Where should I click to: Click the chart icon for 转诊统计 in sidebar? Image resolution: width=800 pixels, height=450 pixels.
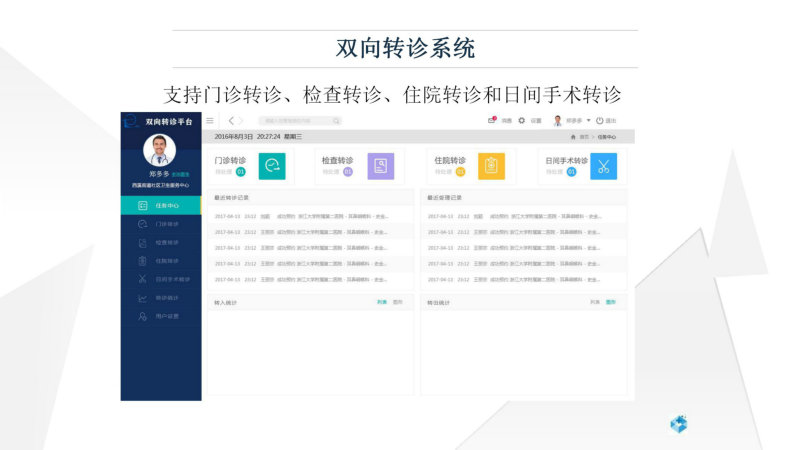point(142,298)
